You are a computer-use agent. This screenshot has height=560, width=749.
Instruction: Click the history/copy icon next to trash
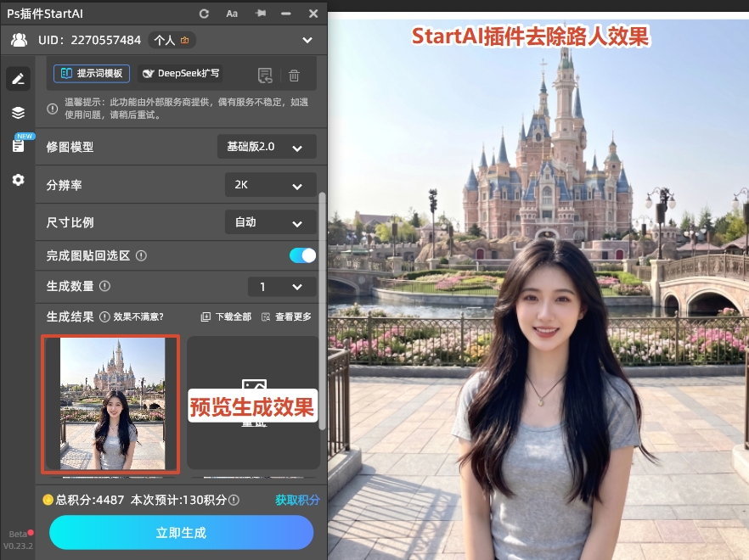(x=266, y=75)
